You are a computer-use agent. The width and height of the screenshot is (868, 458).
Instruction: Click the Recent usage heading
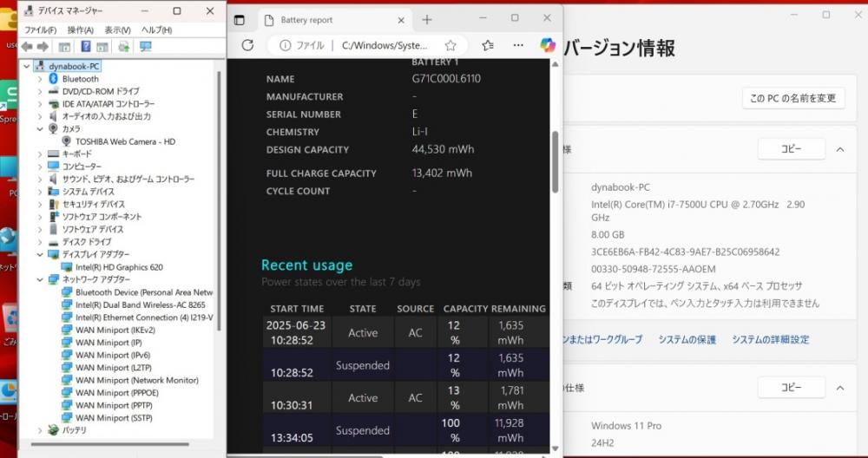click(x=306, y=265)
